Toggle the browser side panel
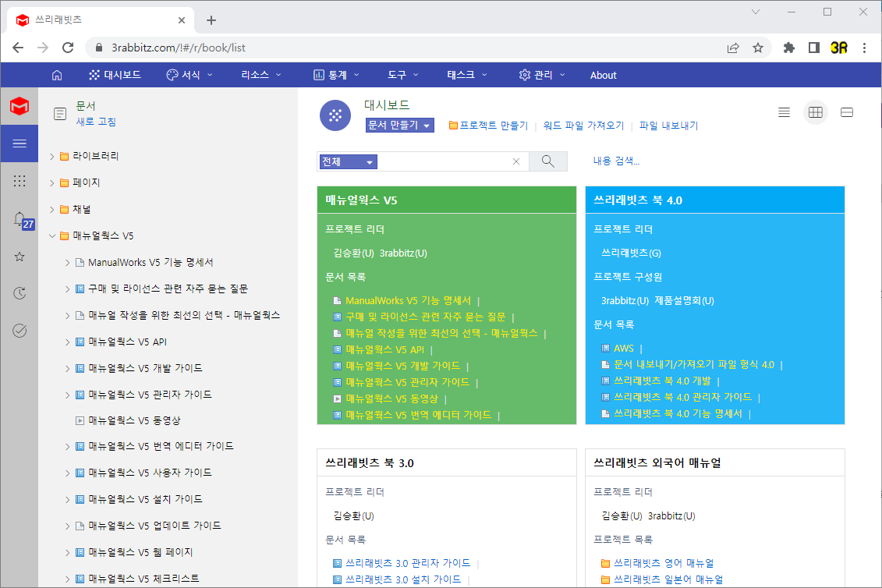The image size is (882, 588). click(x=814, y=48)
